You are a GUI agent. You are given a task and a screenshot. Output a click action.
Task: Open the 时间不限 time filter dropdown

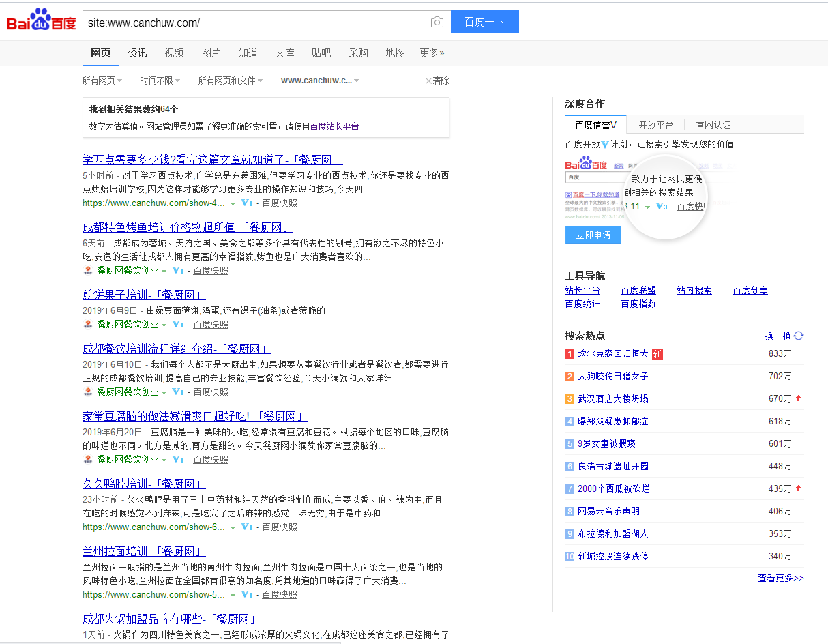click(160, 80)
